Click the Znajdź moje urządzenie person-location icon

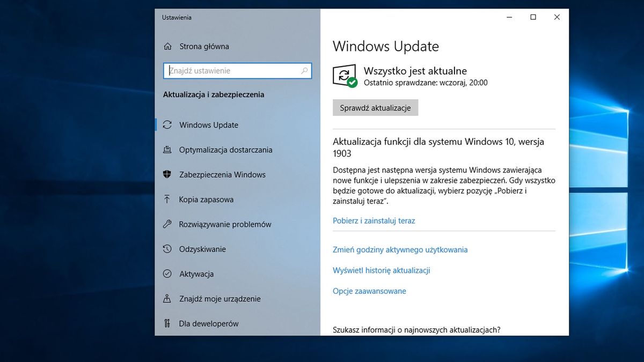[x=167, y=299]
